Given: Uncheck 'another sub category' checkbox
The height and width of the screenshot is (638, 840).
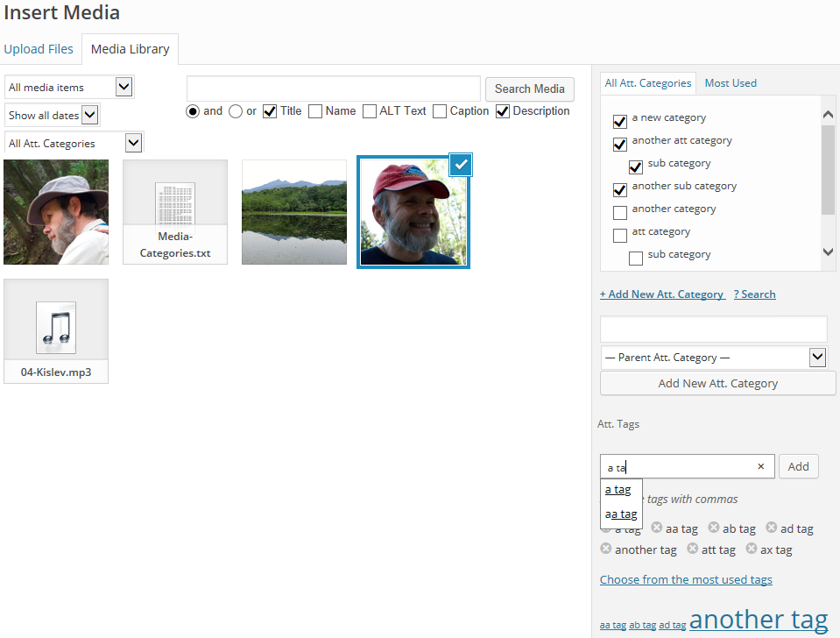Looking at the screenshot, I should [x=620, y=189].
